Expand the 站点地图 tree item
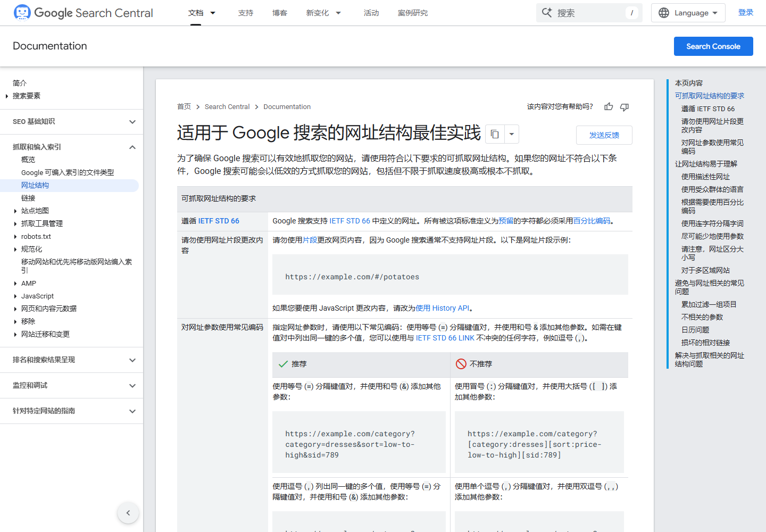The image size is (766, 532). pos(15,211)
